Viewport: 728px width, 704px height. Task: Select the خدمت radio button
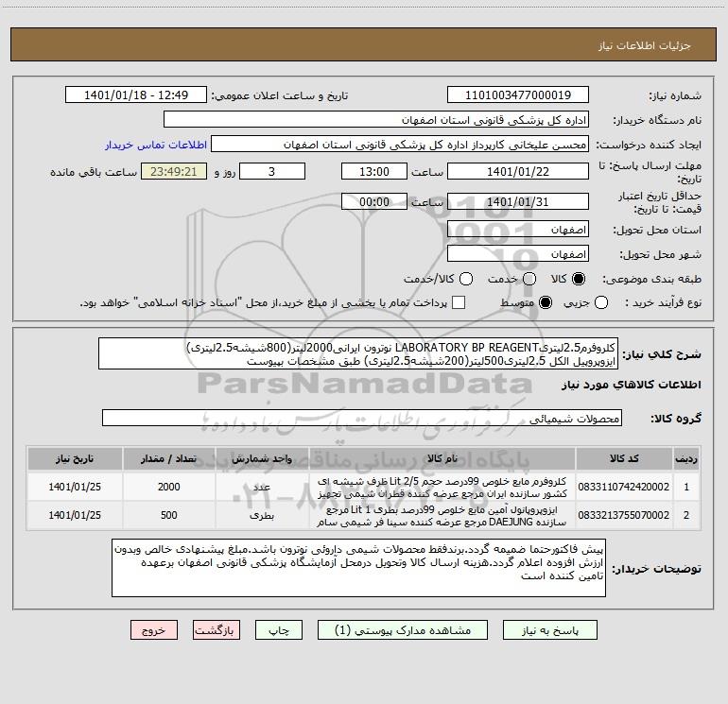point(529,279)
